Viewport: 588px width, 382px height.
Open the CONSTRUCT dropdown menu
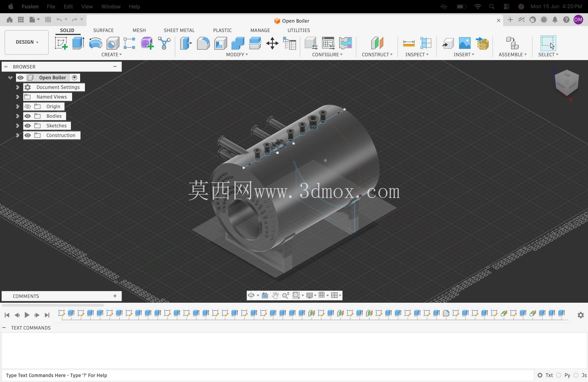pyautogui.click(x=377, y=55)
